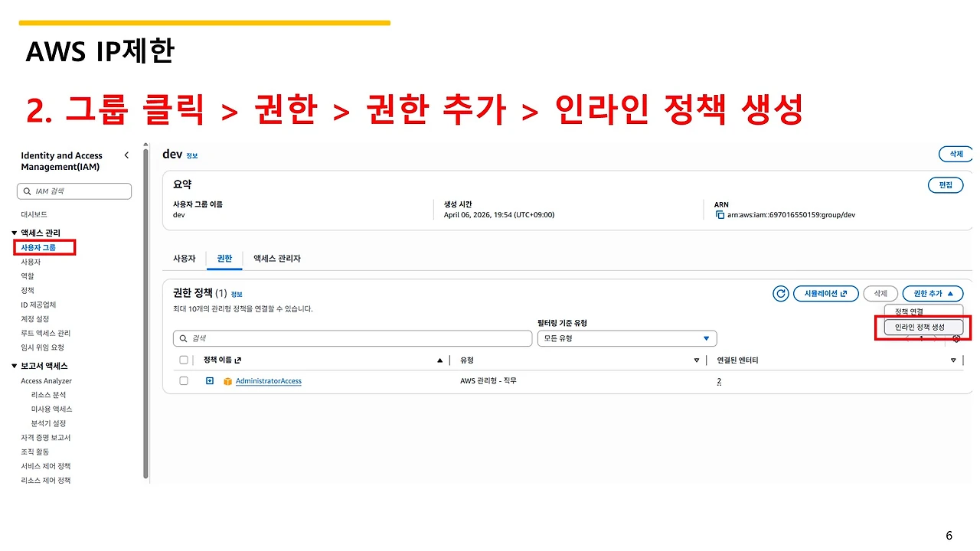980x551 pixels.
Task: Check the AdministratorAccess row checkbox
Action: click(183, 380)
